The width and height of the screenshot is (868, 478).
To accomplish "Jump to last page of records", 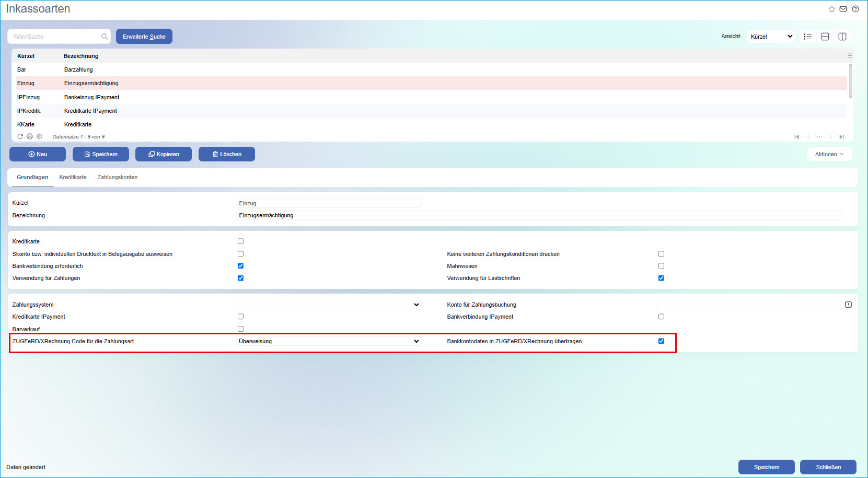I will click(x=841, y=137).
